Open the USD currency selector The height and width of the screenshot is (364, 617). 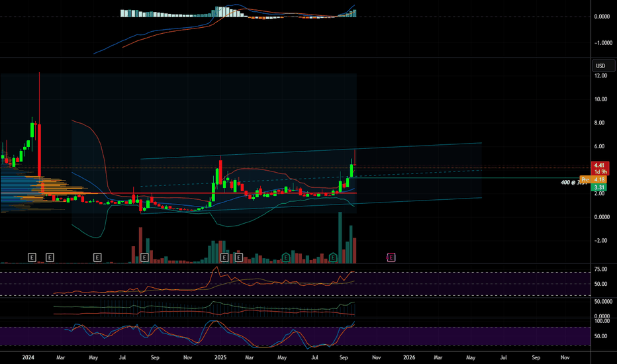[x=601, y=66]
